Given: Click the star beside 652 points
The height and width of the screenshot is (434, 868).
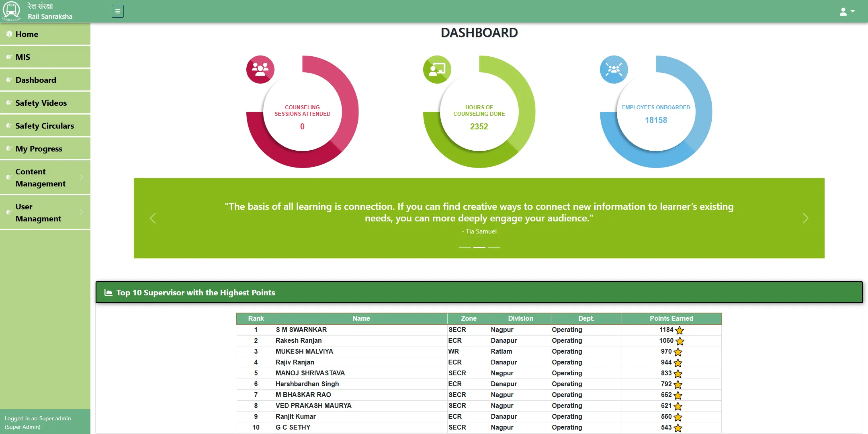Looking at the screenshot, I should coord(678,395).
